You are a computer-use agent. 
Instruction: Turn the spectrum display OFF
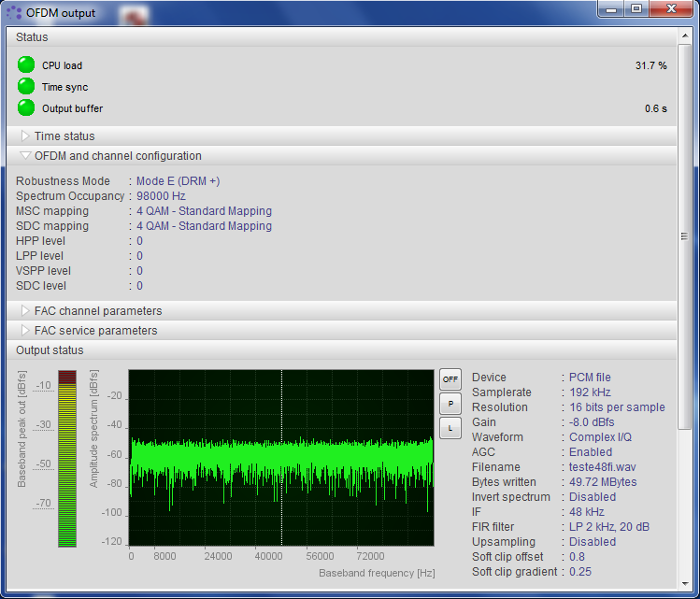click(450, 379)
